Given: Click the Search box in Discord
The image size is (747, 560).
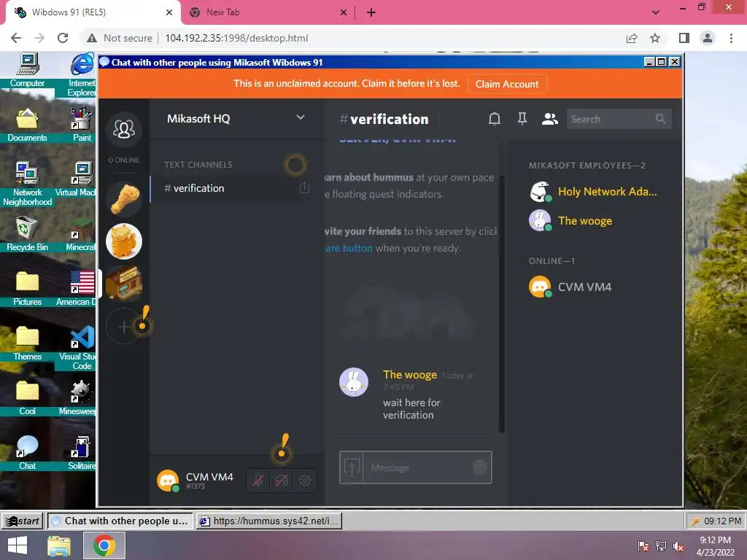Looking at the screenshot, I should coord(619,119).
